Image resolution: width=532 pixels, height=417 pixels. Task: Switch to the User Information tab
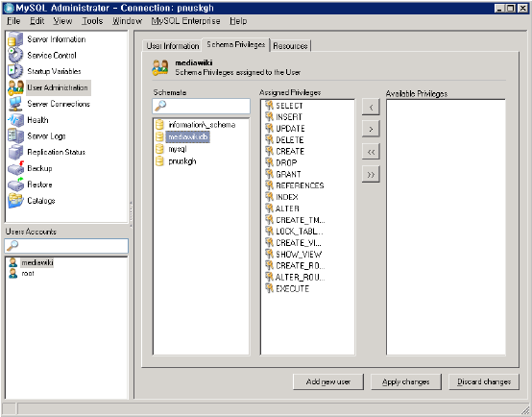pos(172,46)
